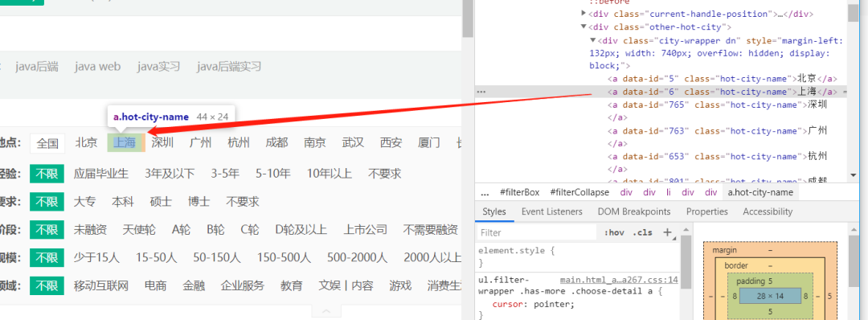Screen dimensions: 868x320
Task: Switch to Event Listeners tab
Action: [x=552, y=211]
